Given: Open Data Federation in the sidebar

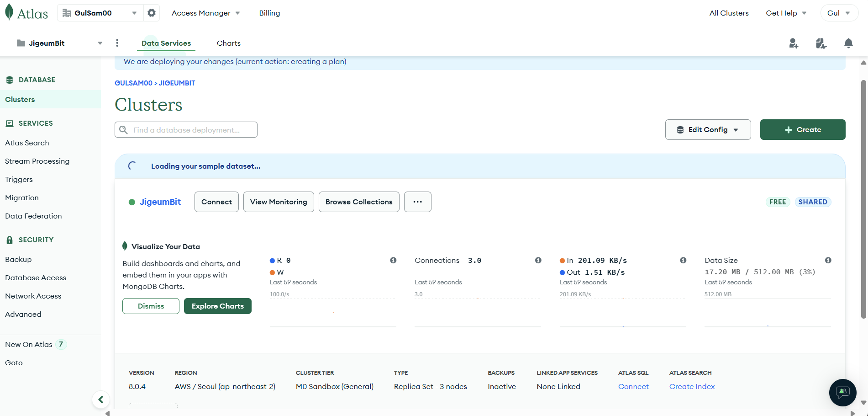Looking at the screenshot, I should click(33, 216).
